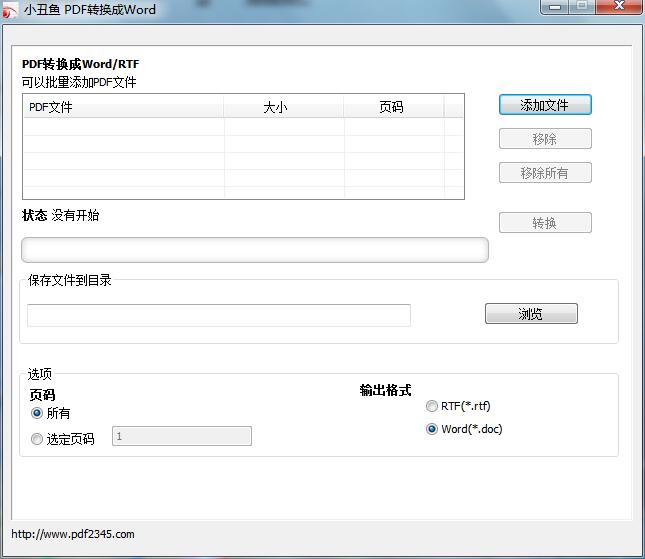
Task: Click the app icon in the title bar
Action: (11, 10)
